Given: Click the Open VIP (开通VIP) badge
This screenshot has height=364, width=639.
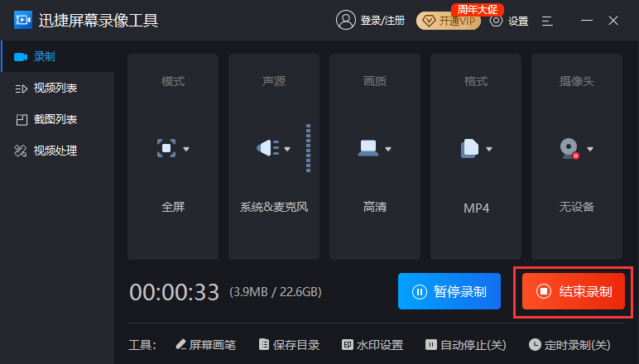Looking at the screenshot, I should [x=448, y=22].
